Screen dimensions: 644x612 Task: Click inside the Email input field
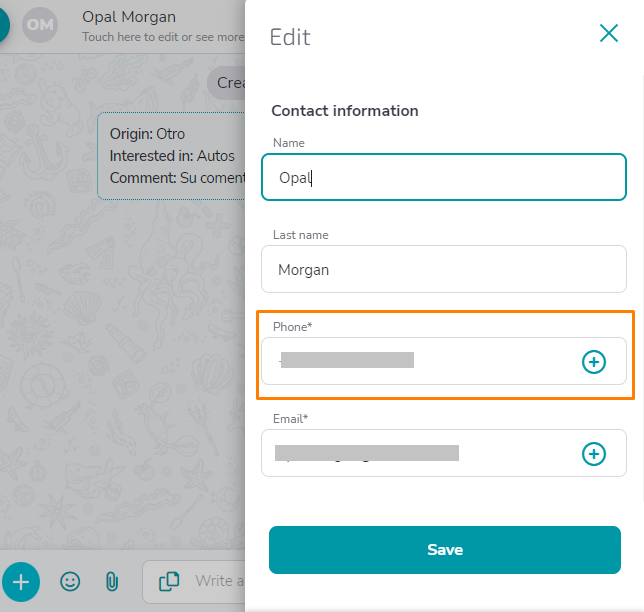pos(419,453)
